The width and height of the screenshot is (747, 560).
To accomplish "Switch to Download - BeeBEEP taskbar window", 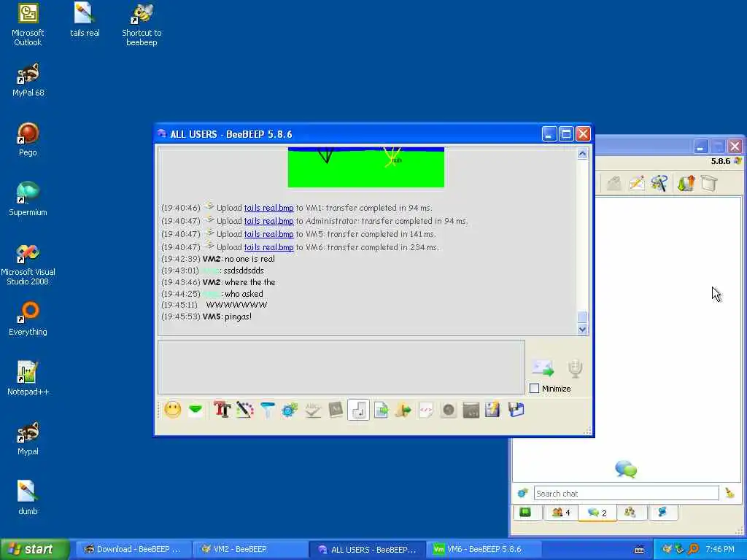I will (x=134, y=550).
